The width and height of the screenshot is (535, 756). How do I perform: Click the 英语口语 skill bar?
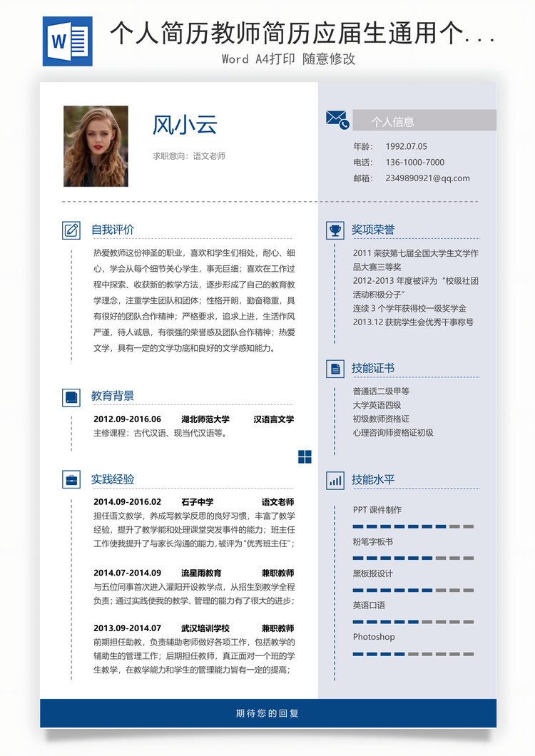click(413, 622)
